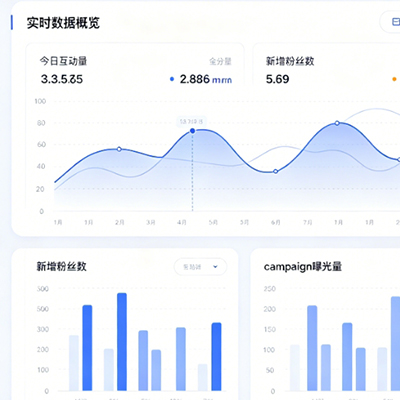Click the blue chevron arrow beside the bar chart filter
The width and height of the screenshot is (400, 400).
point(215,267)
